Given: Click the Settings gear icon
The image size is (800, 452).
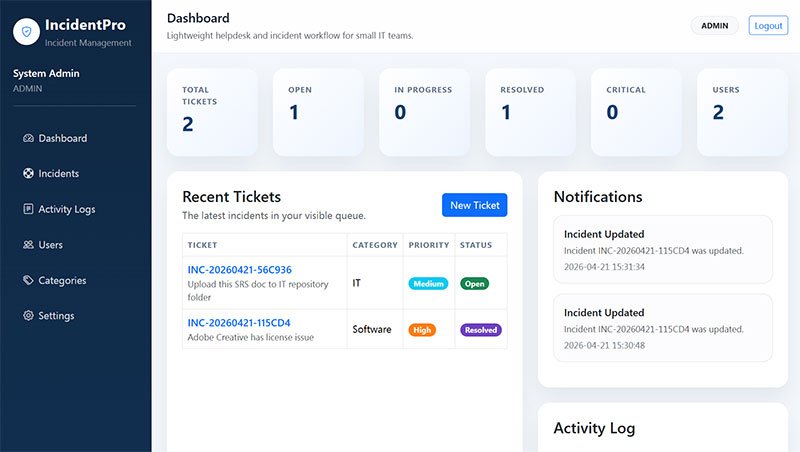Looking at the screenshot, I should click(28, 316).
